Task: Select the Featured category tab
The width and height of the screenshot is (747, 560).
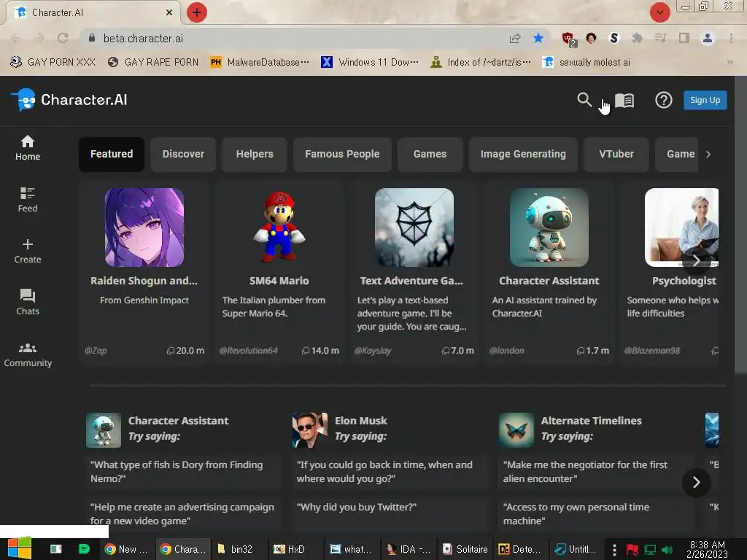Action: pos(112,155)
